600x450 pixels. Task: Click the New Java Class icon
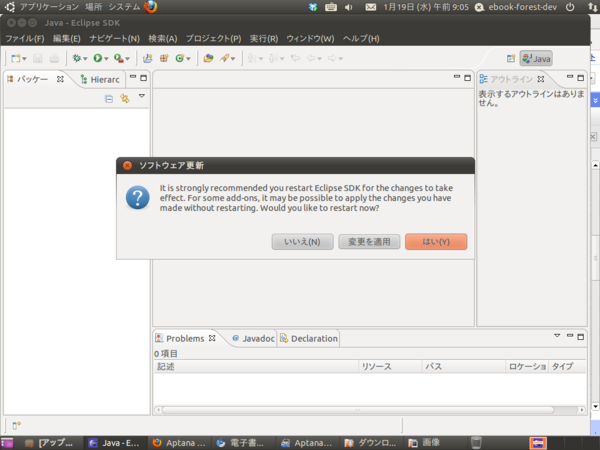point(179,58)
